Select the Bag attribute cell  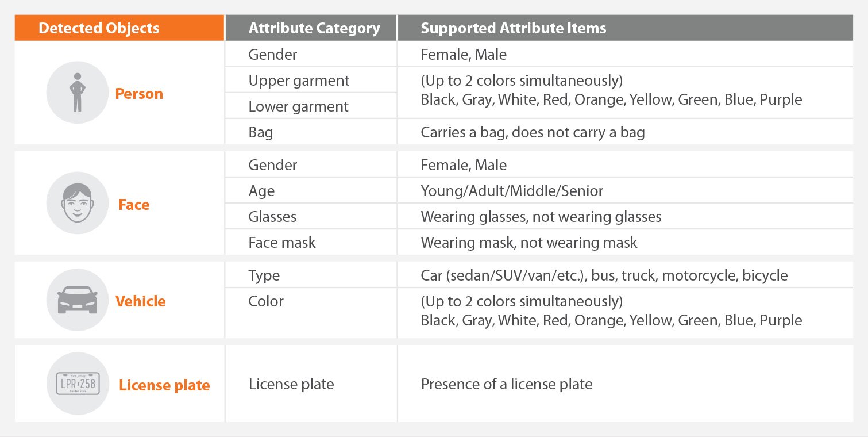(x=311, y=132)
